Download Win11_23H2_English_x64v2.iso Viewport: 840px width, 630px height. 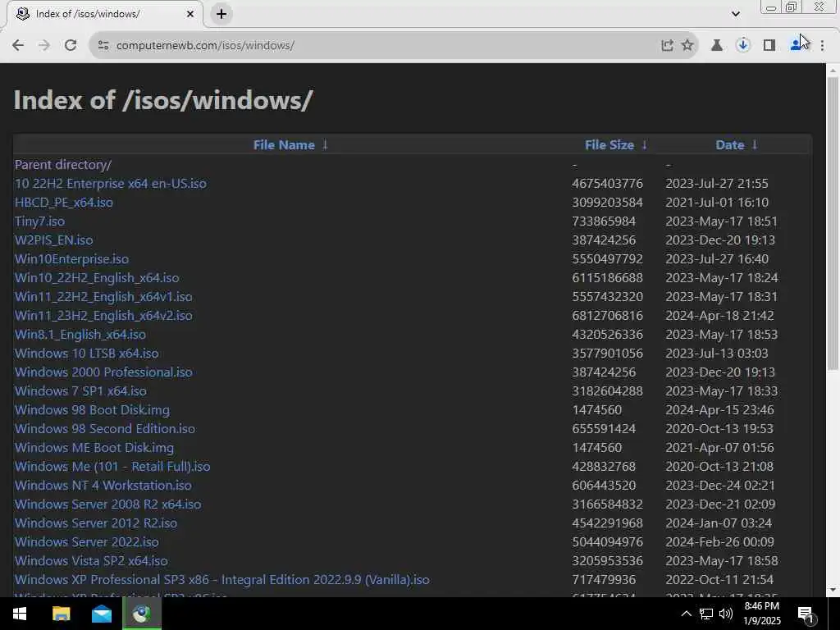pos(103,316)
